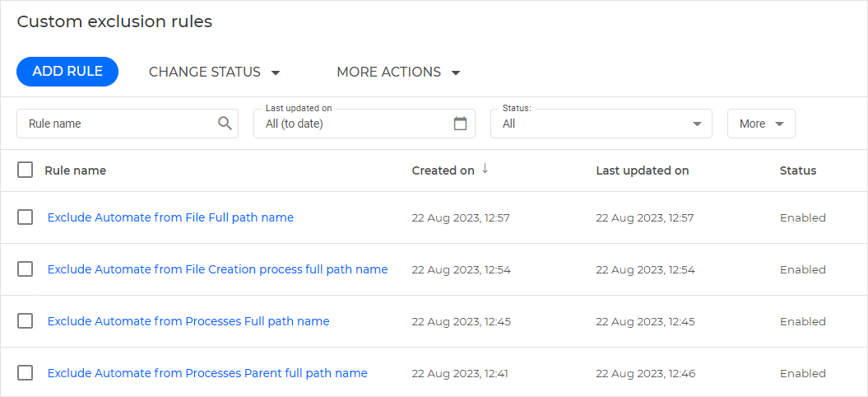Screen dimensions: 868x397
Task: Click the search magnifier icon in Rule name field
Action: pos(225,124)
